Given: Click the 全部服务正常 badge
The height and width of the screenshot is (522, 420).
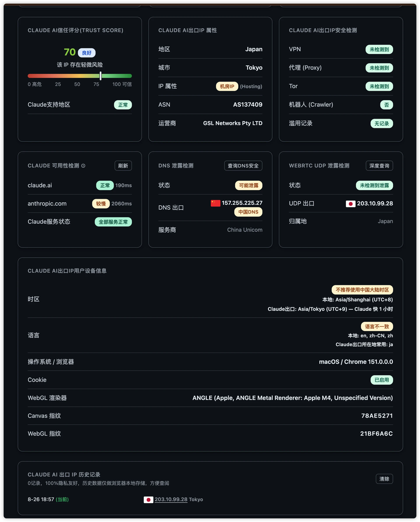Looking at the screenshot, I should point(113,222).
